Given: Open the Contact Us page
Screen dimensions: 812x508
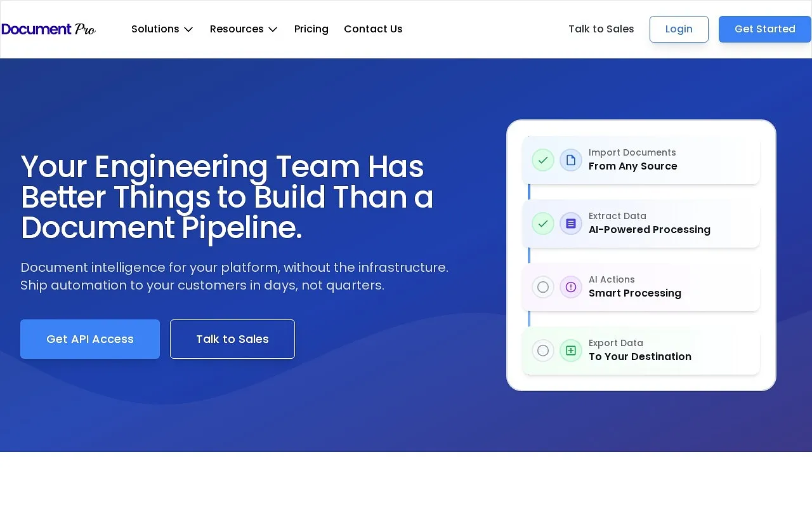Looking at the screenshot, I should tap(373, 29).
